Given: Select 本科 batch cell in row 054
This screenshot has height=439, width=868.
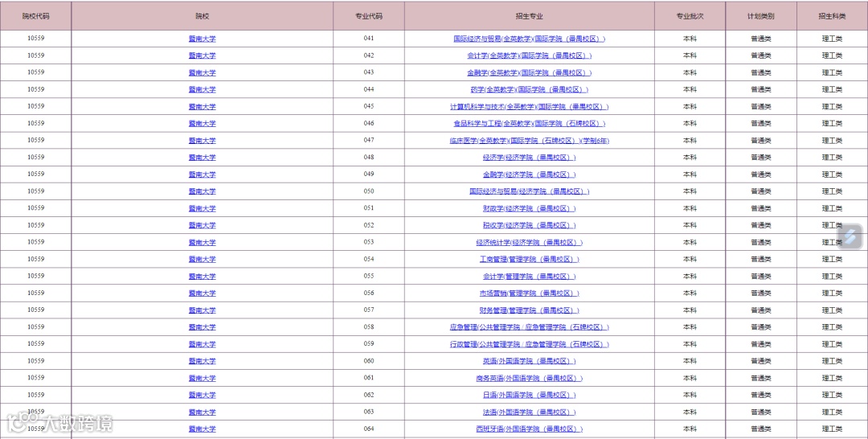Looking at the screenshot, I should [x=690, y=259].
